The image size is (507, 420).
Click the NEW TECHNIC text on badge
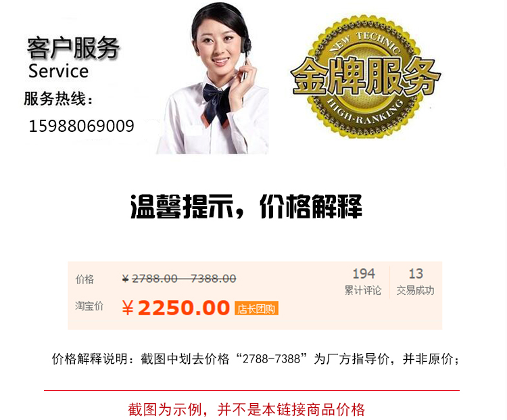365,41
